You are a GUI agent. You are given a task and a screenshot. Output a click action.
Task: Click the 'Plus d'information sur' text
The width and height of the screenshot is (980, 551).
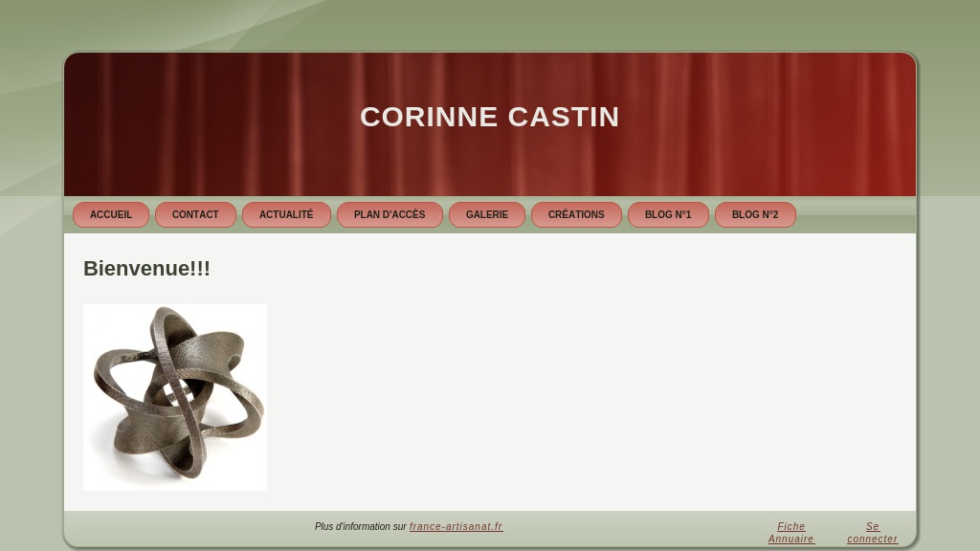pyautogui.click(x=361, y=527)
